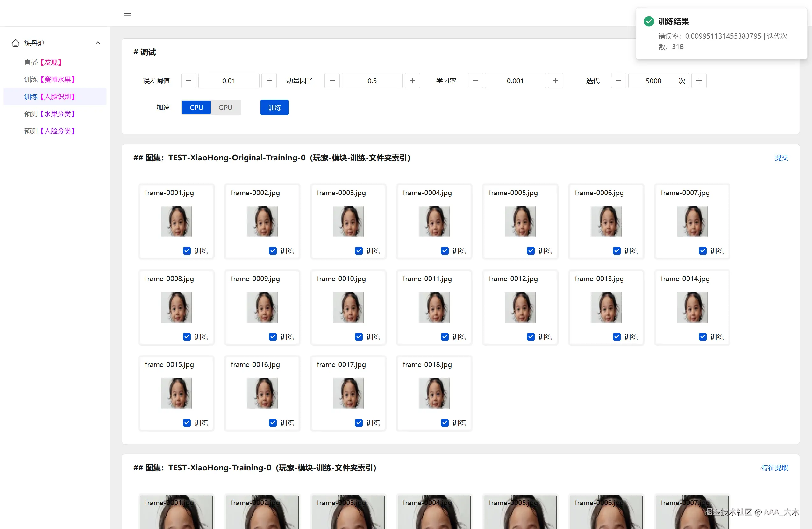
Task: Select CPU acceleration mode
Action: [196, 107]
